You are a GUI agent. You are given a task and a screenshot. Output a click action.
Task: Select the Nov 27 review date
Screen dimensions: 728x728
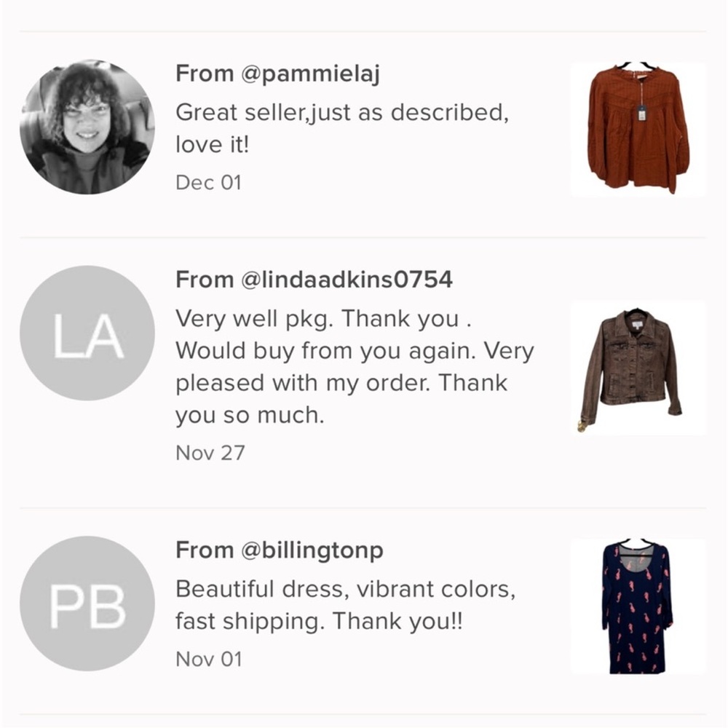click(210, 453)
